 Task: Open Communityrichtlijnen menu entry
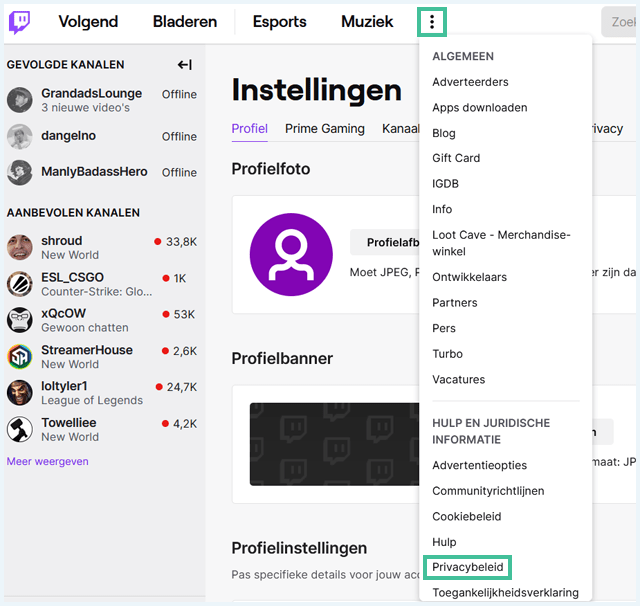click(488, 491)
